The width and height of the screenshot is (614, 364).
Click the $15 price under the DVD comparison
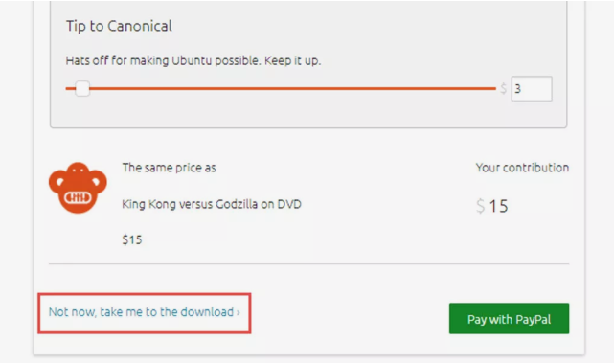pyautogui.click(x=132, y=239)
